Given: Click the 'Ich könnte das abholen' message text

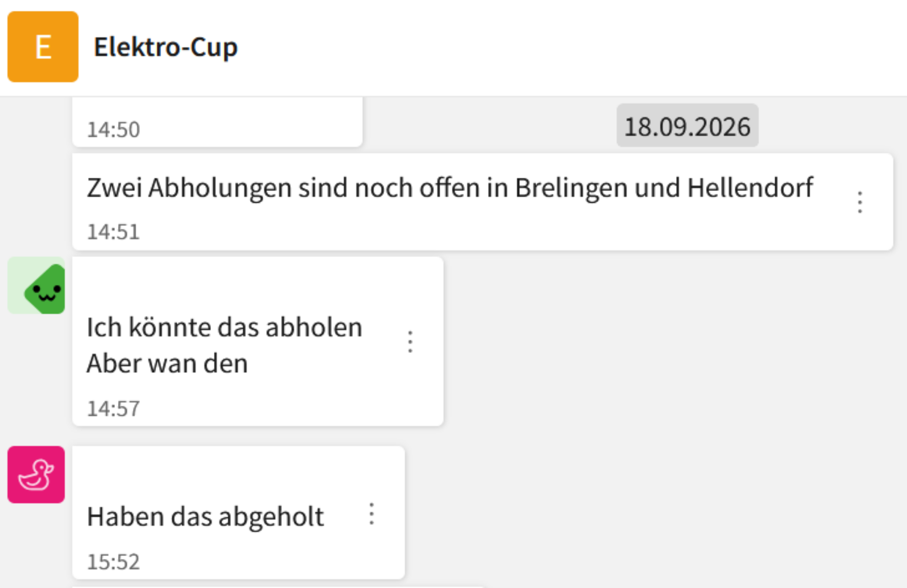Looking at the screenshot, I should tap(224, 328).
